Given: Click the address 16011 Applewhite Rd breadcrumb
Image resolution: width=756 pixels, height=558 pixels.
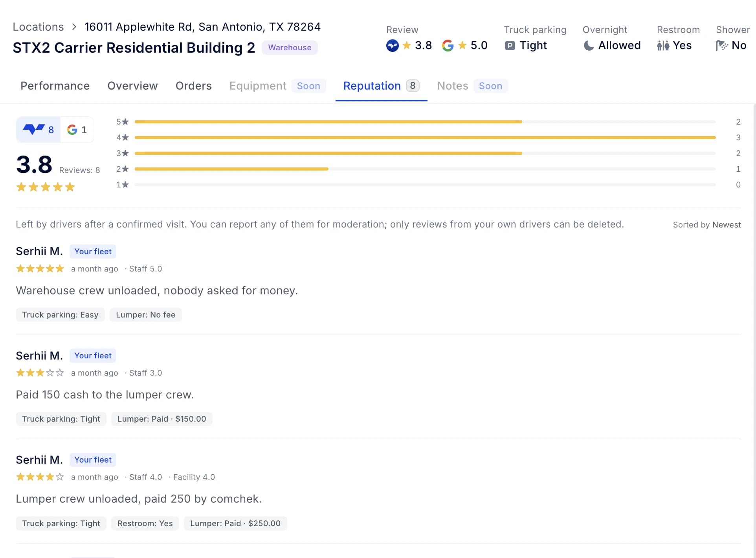Looking at the screenshot, I should (x=203, y=27).
